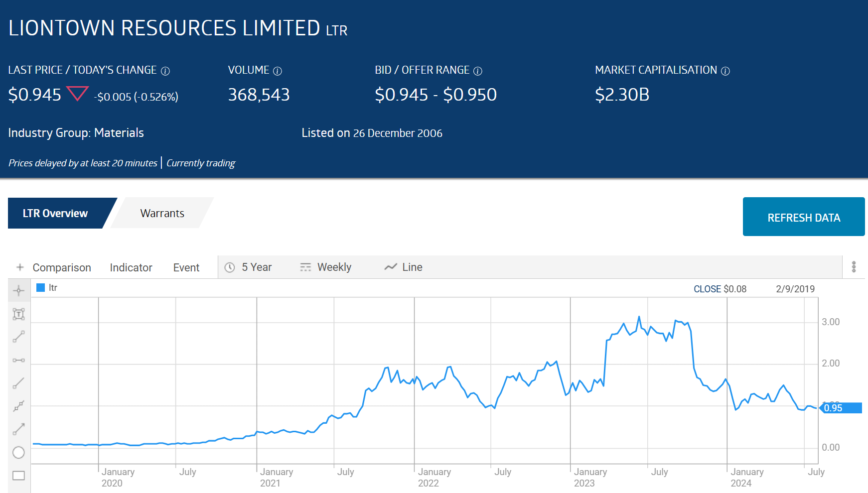868x493 pixels.
Task: Select the multi-point polyline tool
Action: point(19,406)
